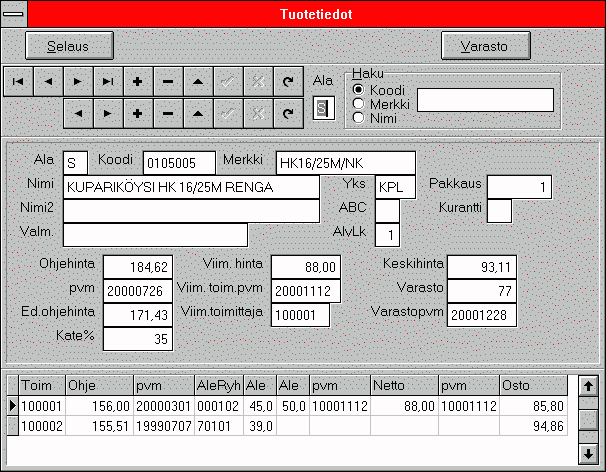Open the Selaus browse view
The image size is (606, 472).
tap(69, 46)
